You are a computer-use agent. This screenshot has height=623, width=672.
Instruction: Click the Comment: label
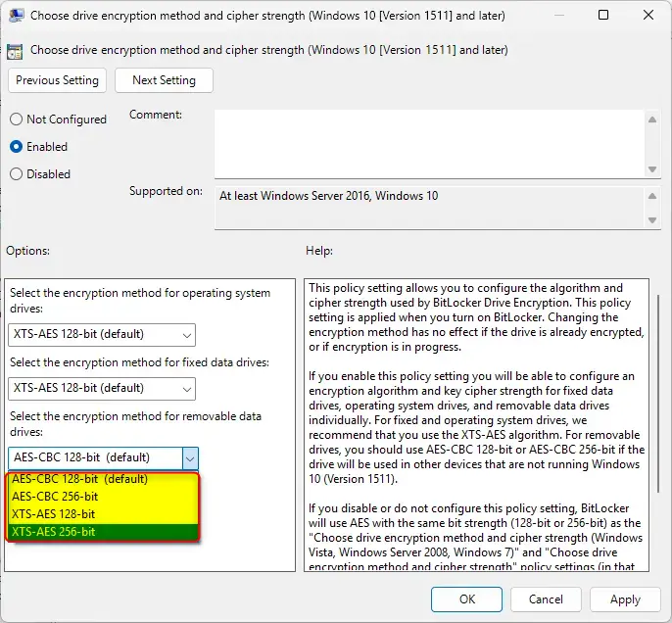point(156,115)
